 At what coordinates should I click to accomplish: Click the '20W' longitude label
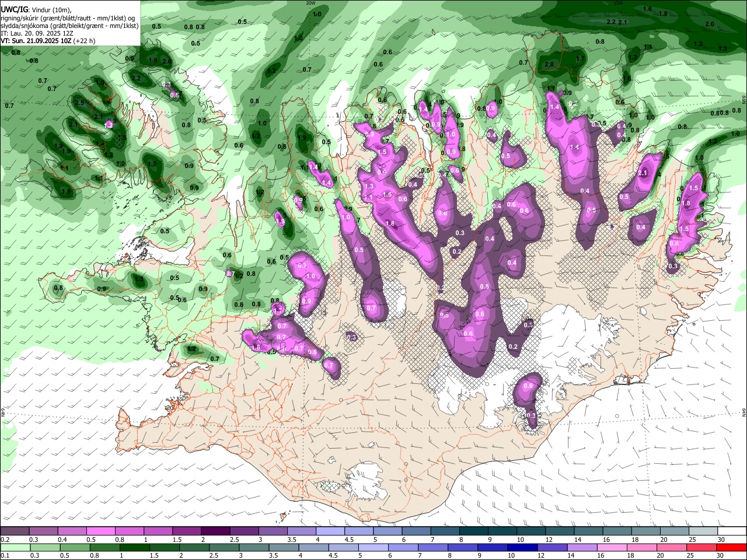click(x=310, y=3)
